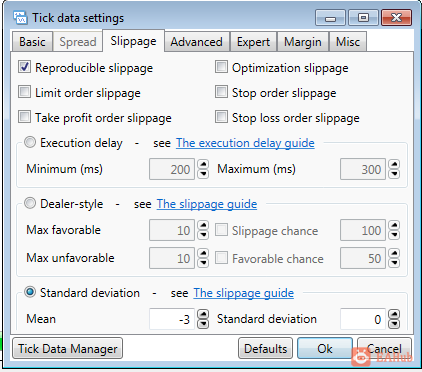
Task: Maximize the Tick data settings window
Action: point(363,18)
